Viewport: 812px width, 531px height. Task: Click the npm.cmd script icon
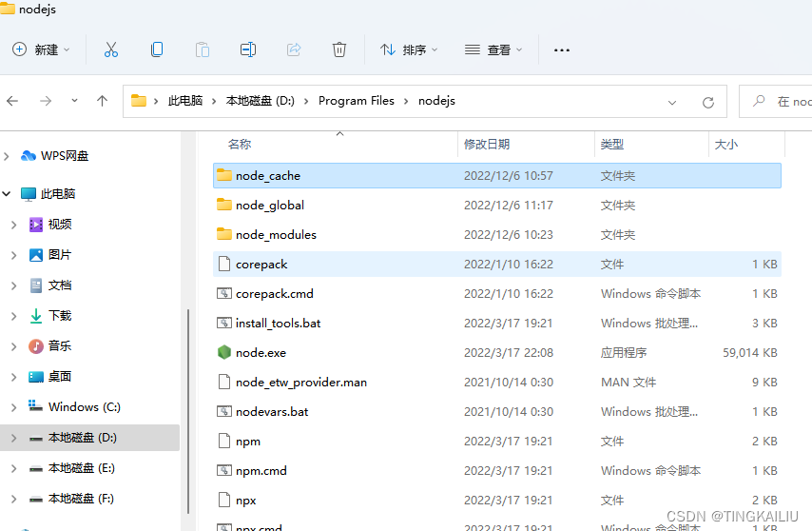(223, 470)
